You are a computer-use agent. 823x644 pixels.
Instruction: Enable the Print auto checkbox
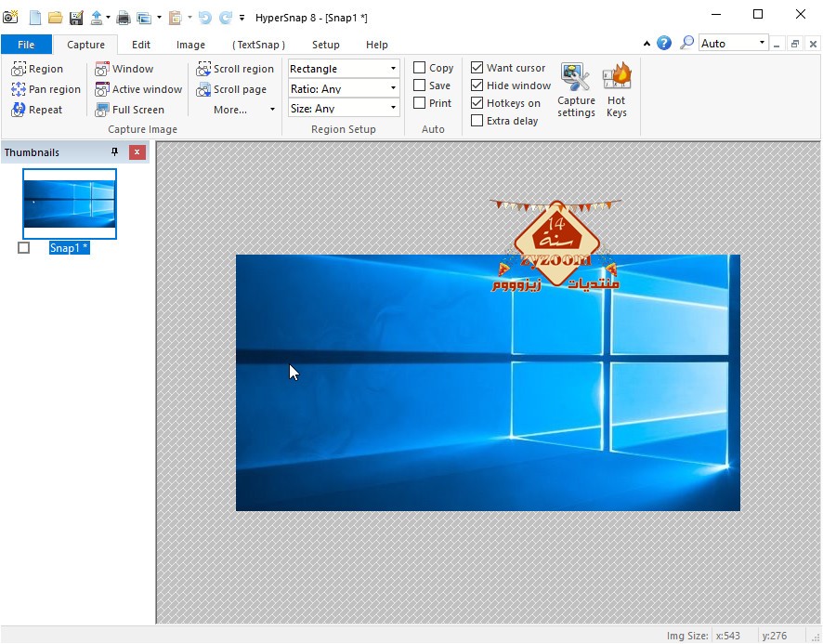419,103
